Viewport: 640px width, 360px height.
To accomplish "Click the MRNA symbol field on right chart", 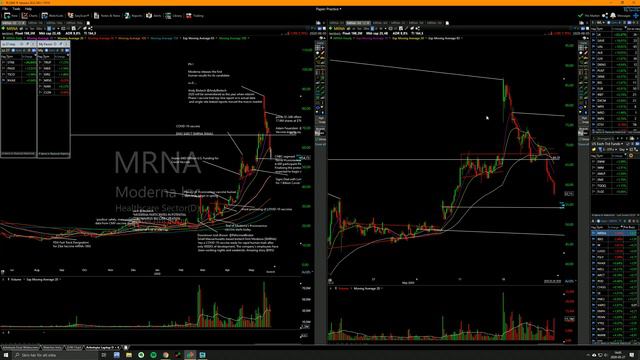I will (339, 29).
